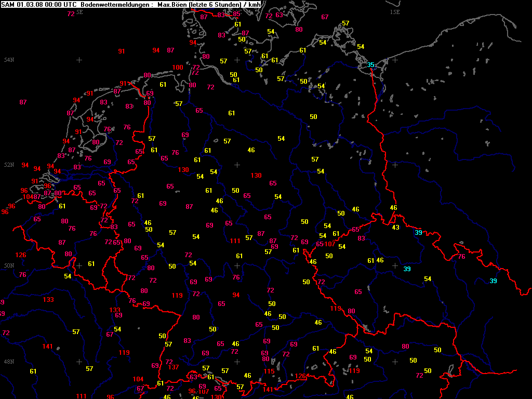
Task: Select the yellow 43 gust value
Action: point(395,228)
